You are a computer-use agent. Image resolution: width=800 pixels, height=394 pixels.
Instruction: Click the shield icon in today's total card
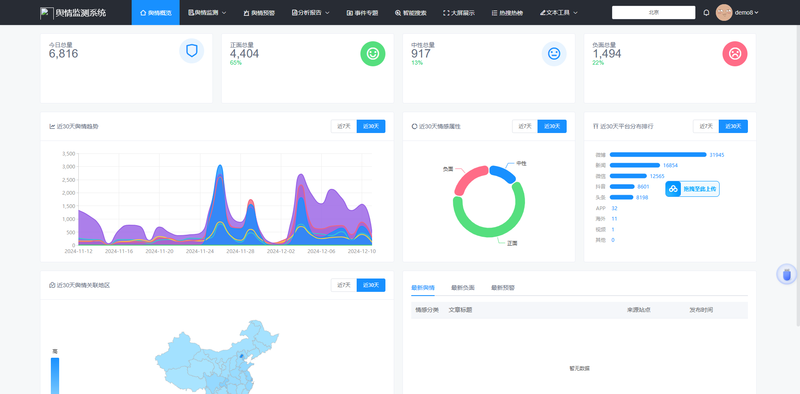click(191, 51)
